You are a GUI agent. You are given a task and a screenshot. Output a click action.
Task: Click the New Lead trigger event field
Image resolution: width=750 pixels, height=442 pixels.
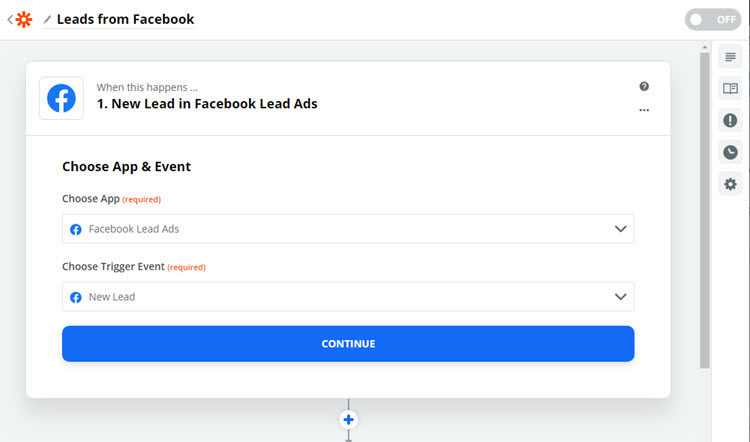pyautogui.click(x=348, y=297)
